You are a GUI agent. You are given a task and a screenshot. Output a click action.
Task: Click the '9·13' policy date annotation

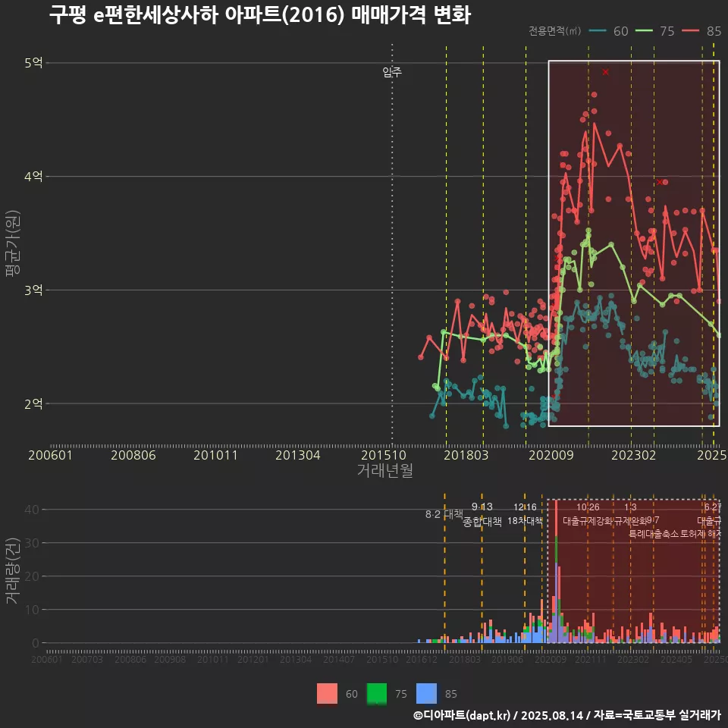point(482,507)
